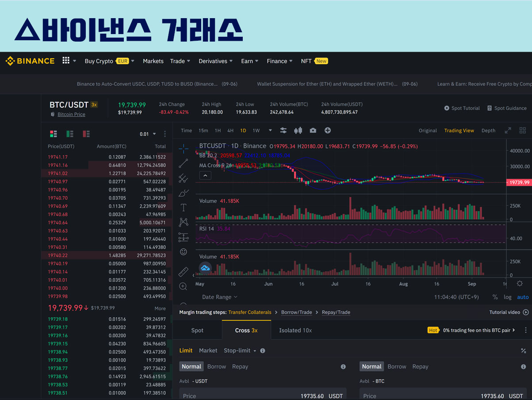Click the Binance logo
This screenshot has height=400, width=532.
[x=30, y=61]
